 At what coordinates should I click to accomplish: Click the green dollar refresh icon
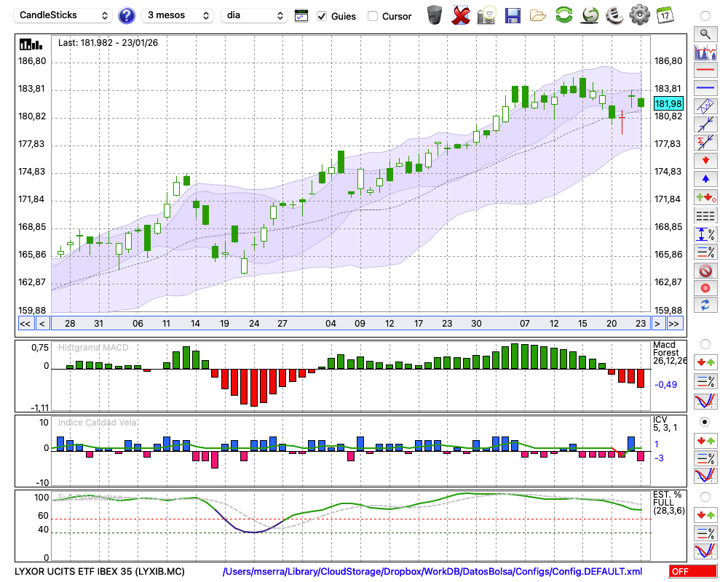590,15
